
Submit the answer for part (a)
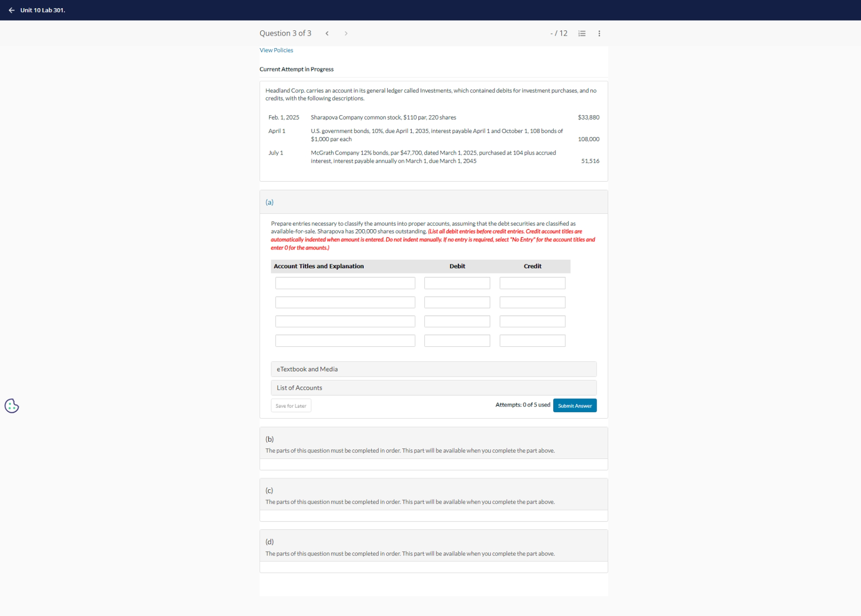click(x=574, y=406)
